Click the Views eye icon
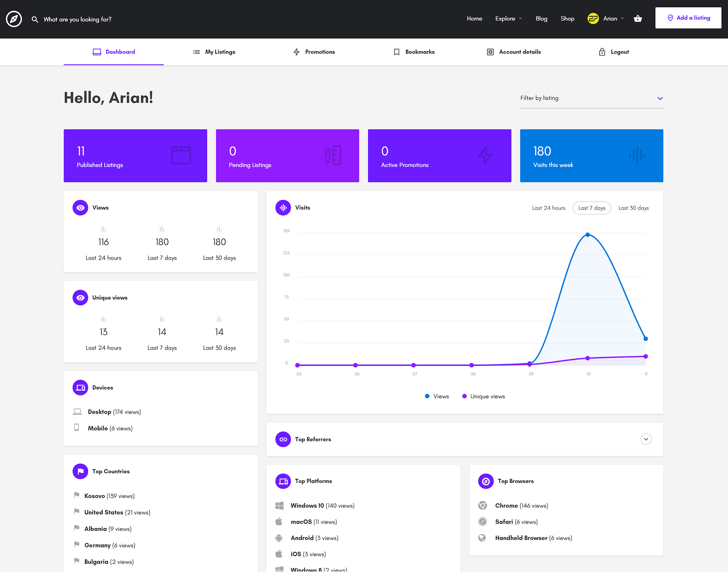 coord(80,208)
